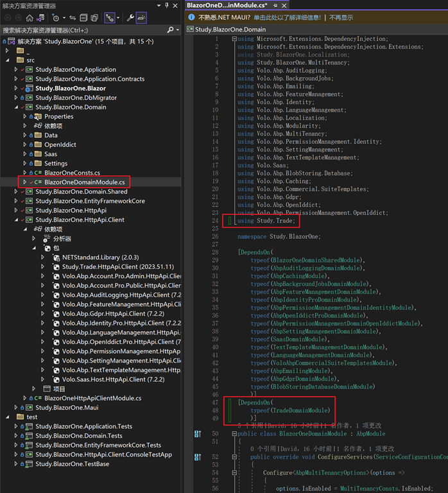448x493 pixels.
Task: Click Study.BlazorOne.Application.Tests project icon
Action: 30,427
